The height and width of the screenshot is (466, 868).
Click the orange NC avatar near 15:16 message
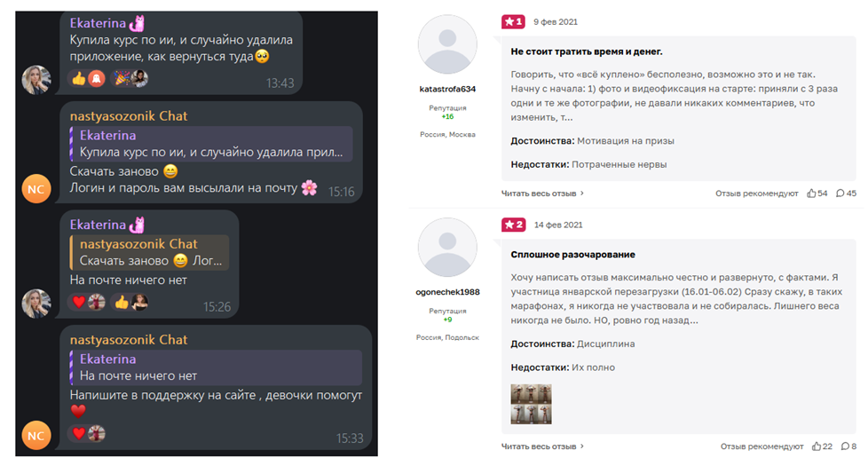pyautogui.click(x=36, y=189)
